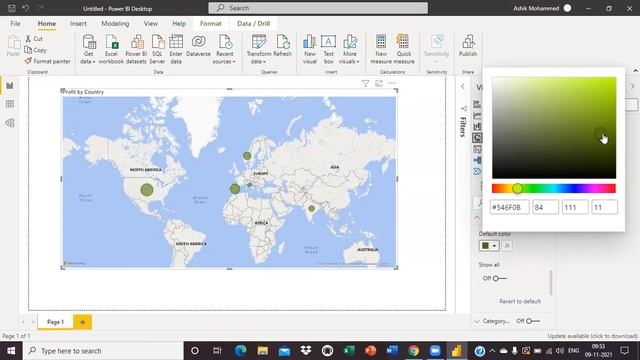Create a New measure
Screen dimensions: 640x360
(x=381, y=49)
